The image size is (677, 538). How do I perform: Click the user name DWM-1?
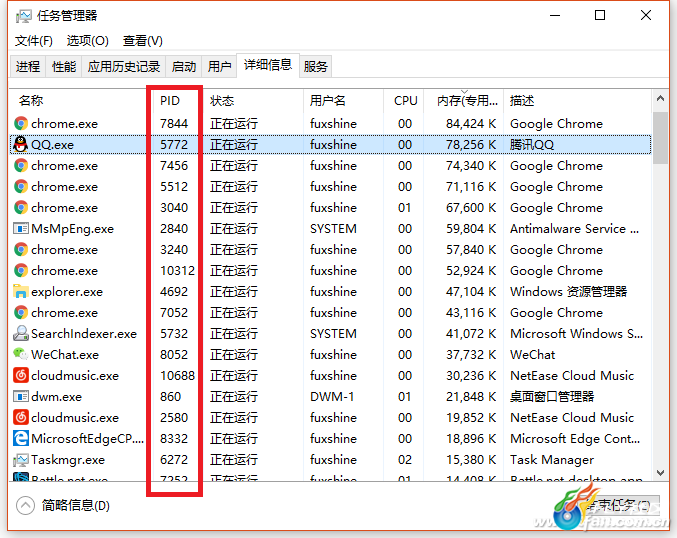332,397
